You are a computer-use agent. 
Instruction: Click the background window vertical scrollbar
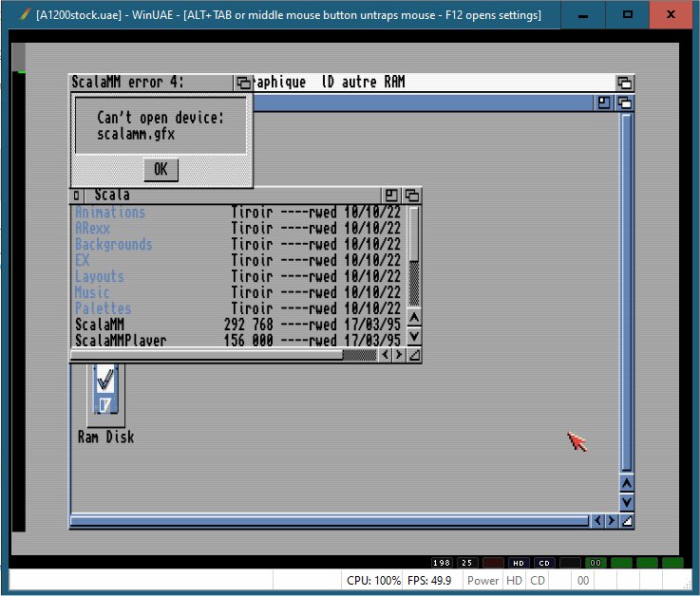(x=626, y=292)
